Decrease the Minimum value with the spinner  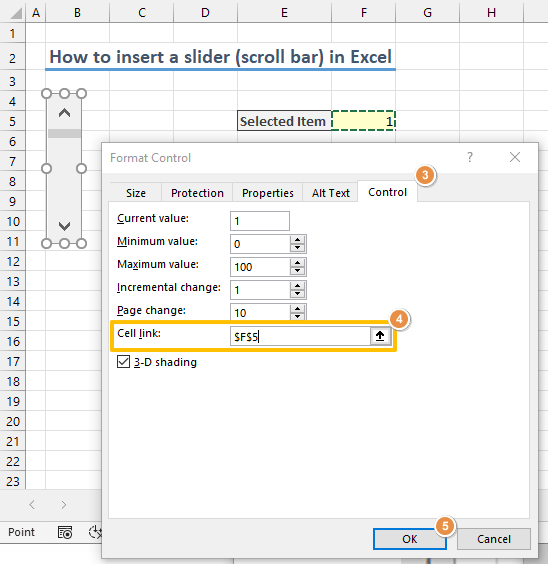pyautogui.click(x=297, y=248)
